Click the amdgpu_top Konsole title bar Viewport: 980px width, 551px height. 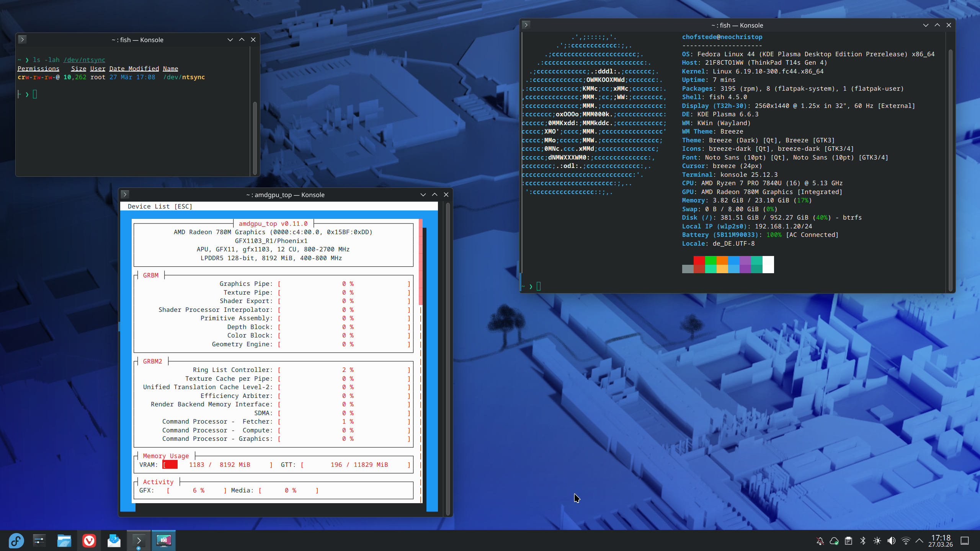(285, 195)
